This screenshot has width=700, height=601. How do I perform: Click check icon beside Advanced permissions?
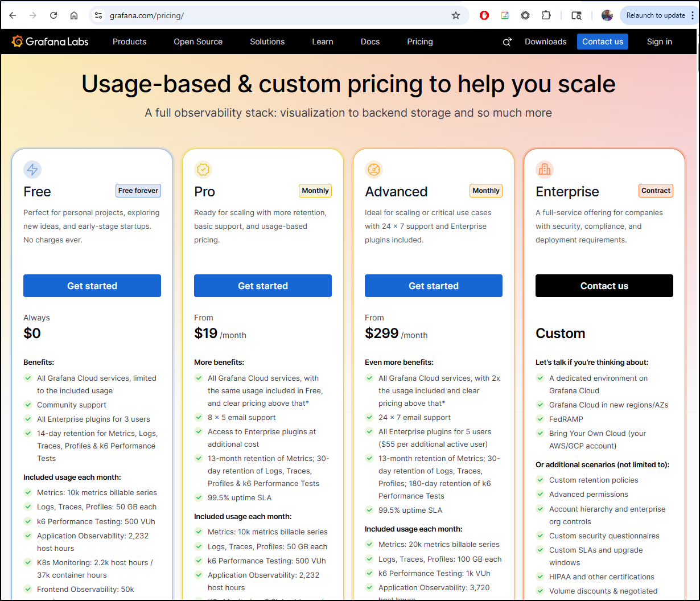(x=540, y=494)
